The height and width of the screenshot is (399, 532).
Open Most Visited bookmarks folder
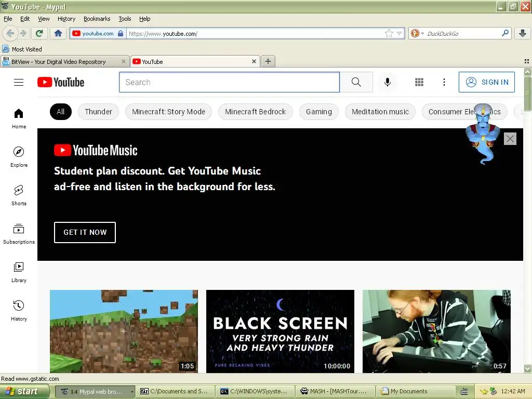coord(22,49)
